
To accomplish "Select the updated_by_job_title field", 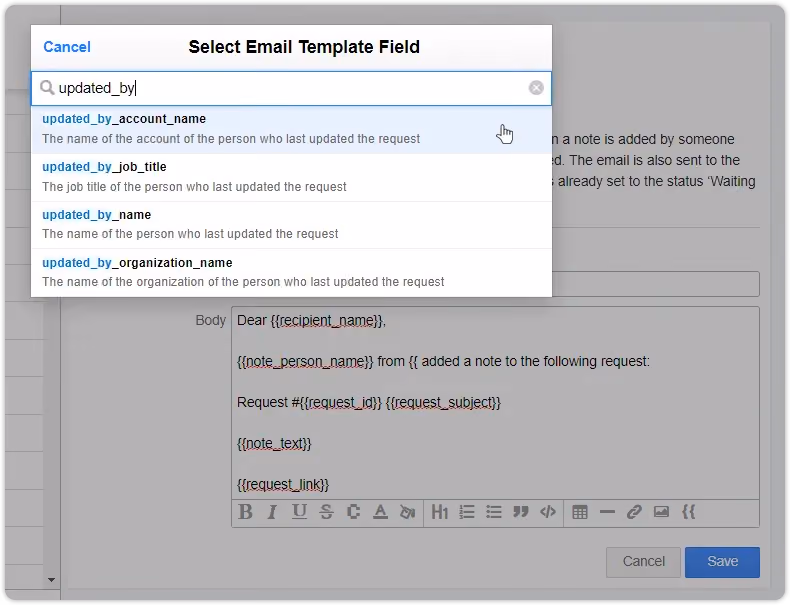I will (291, 177).
